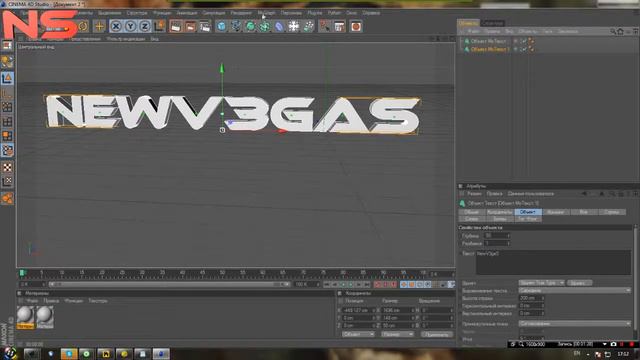
Task: Click the depth value field
Action: tap(497, 236)
